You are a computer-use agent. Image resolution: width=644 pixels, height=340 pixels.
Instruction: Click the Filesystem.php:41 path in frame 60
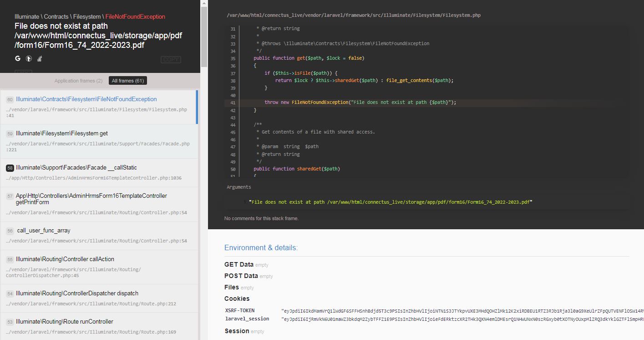96,113
